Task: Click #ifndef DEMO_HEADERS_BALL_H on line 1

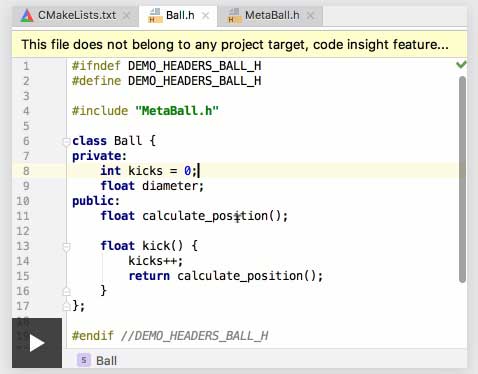Action: [166, 66]
